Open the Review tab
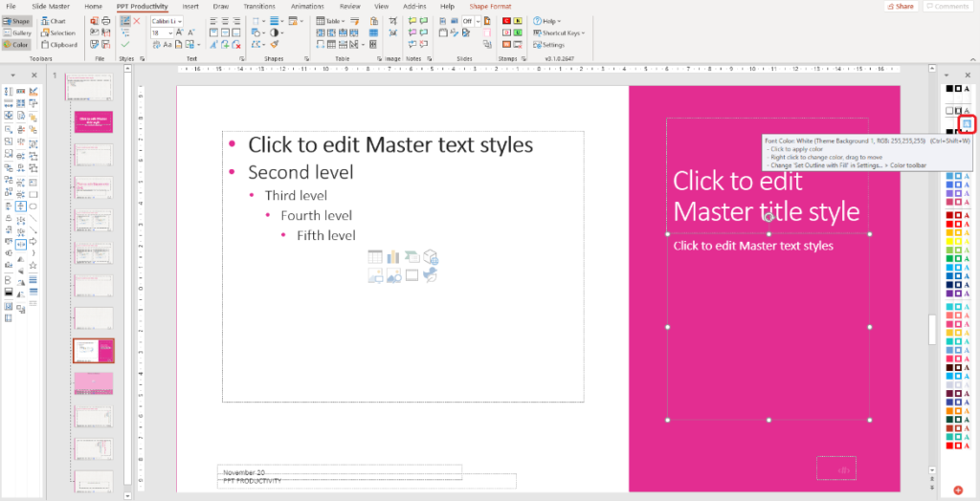Viewport: 980px width, 501px height. pos(350,6)
